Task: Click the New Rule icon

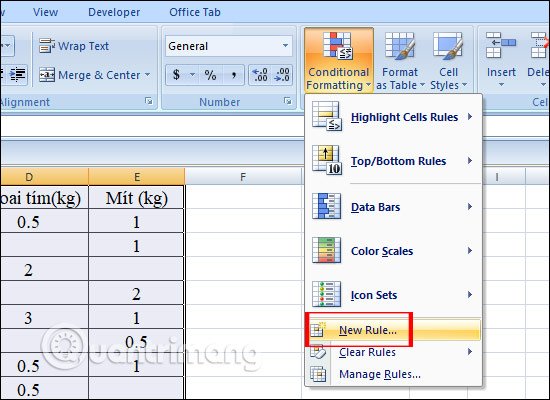Action: point(318,330)
